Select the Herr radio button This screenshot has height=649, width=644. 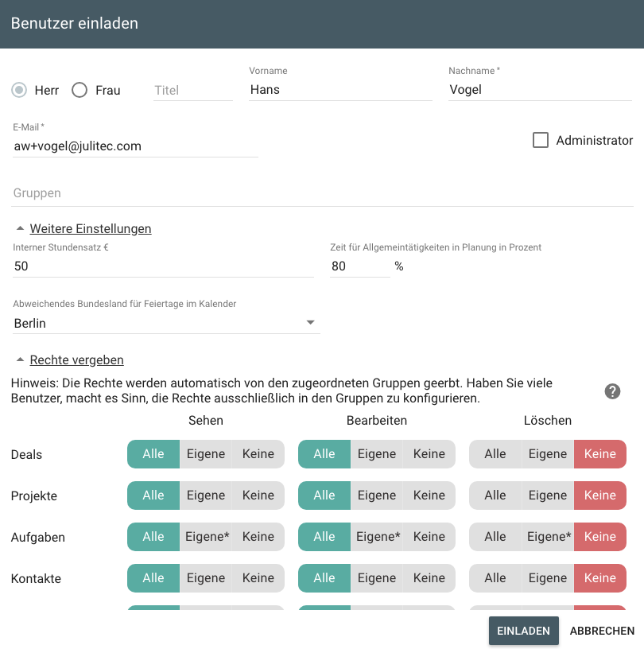[x=19, y=90]
